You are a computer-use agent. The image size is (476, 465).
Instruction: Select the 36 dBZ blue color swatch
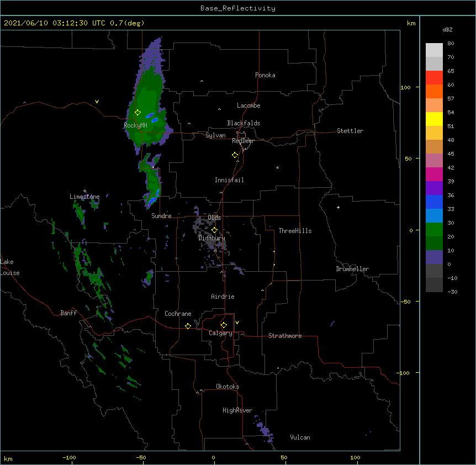(434, 202)
